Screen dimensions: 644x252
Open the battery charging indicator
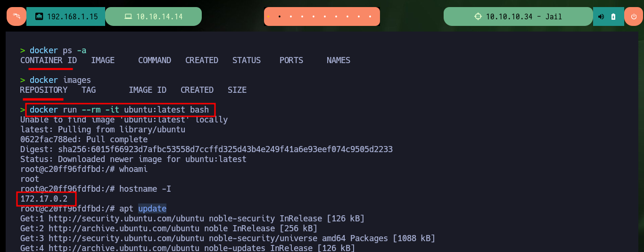pos(613,16)
